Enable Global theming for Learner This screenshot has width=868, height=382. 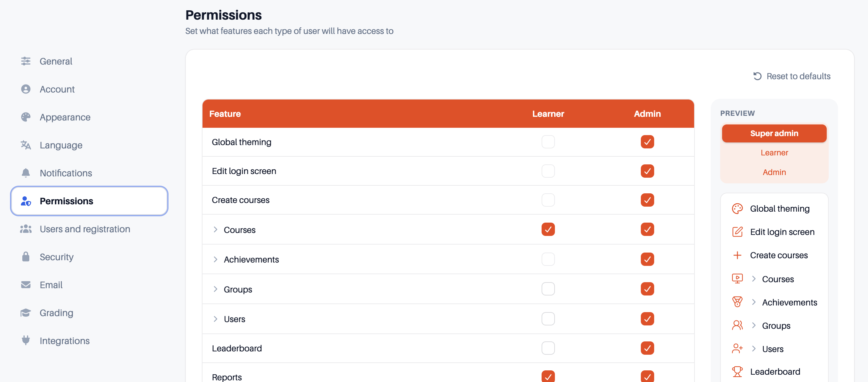548,142
